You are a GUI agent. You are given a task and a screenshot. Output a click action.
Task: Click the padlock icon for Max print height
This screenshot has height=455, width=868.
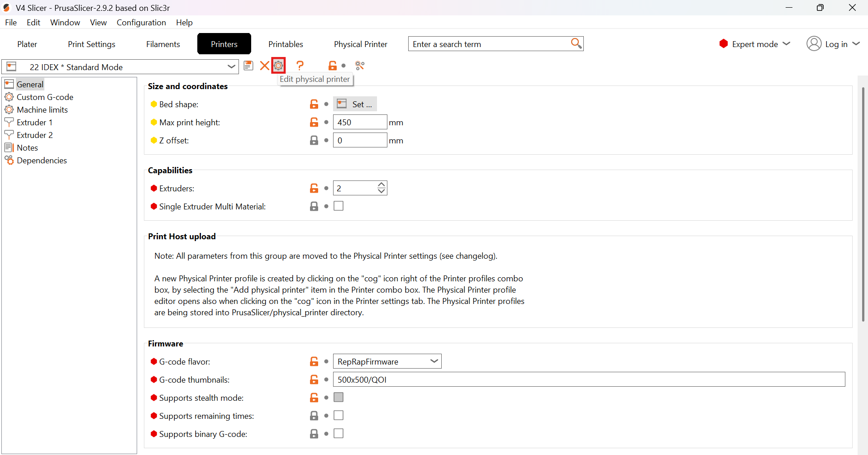(314, 122)
